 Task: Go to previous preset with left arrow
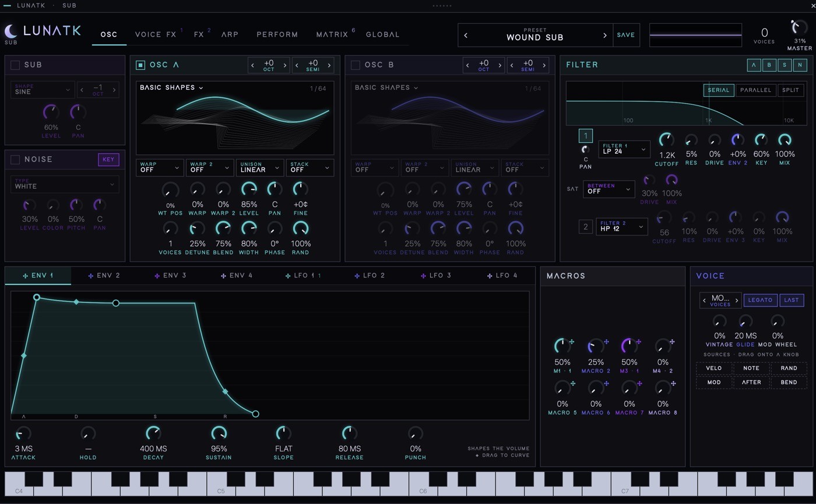point(466,36)
